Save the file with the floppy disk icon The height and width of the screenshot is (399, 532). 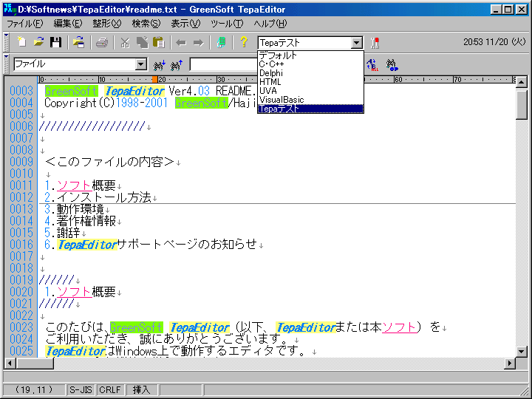[55, 42]
